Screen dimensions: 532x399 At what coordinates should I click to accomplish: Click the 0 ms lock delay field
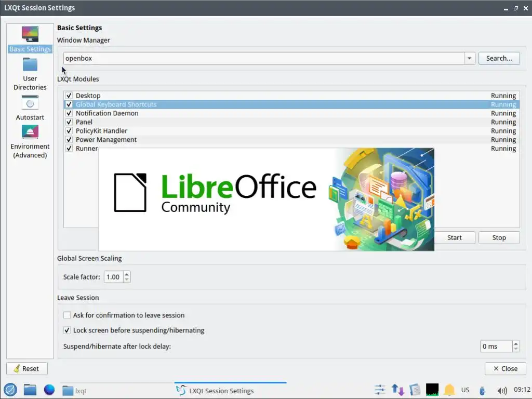[x=496, y=346]
